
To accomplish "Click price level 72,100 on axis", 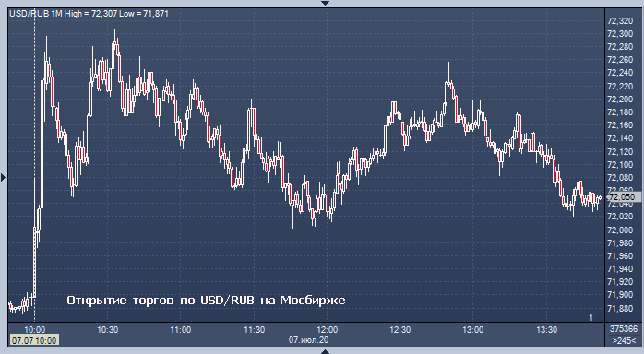I will pyautogui.click(x=620, y=164).
